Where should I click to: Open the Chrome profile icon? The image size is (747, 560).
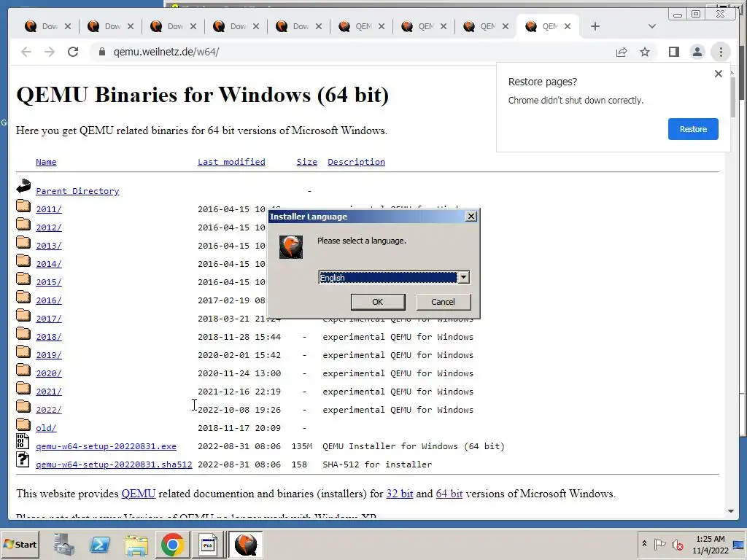point(697,52)
